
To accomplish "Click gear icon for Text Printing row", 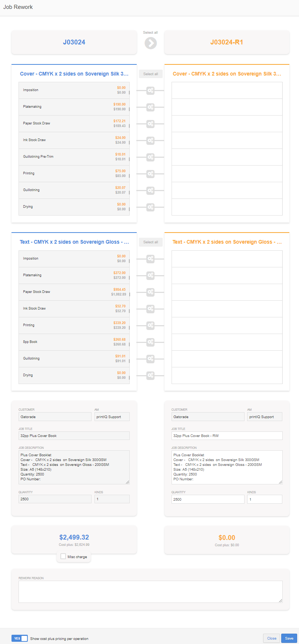I will pos(150,326).
